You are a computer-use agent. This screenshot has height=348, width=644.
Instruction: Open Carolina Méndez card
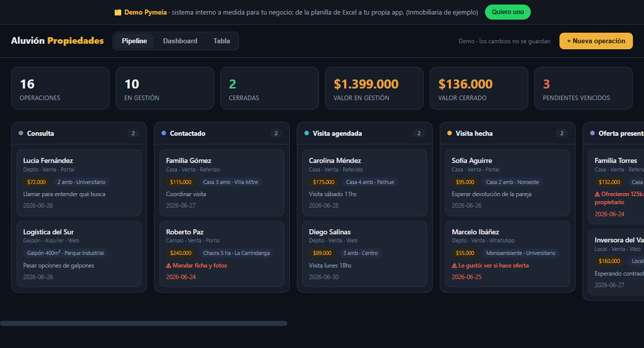click(x=365, y=182)
